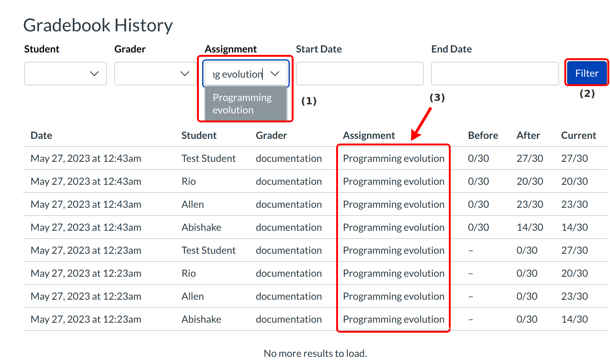Click Rio's 20/30 After grade at 12:43am
The width and height of the screenshot is (610, 364).
pyautogui.click(x=530, y=181)
